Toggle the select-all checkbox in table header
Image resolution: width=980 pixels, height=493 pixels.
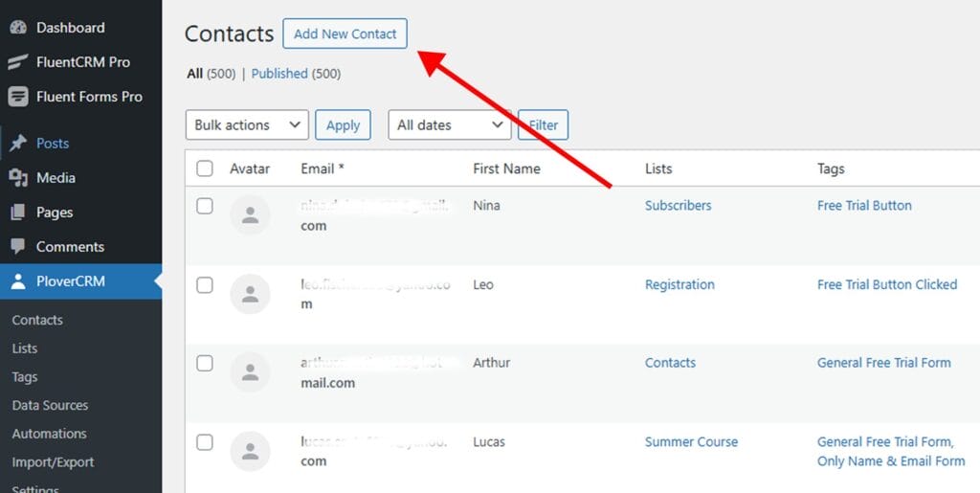point(205,168)
